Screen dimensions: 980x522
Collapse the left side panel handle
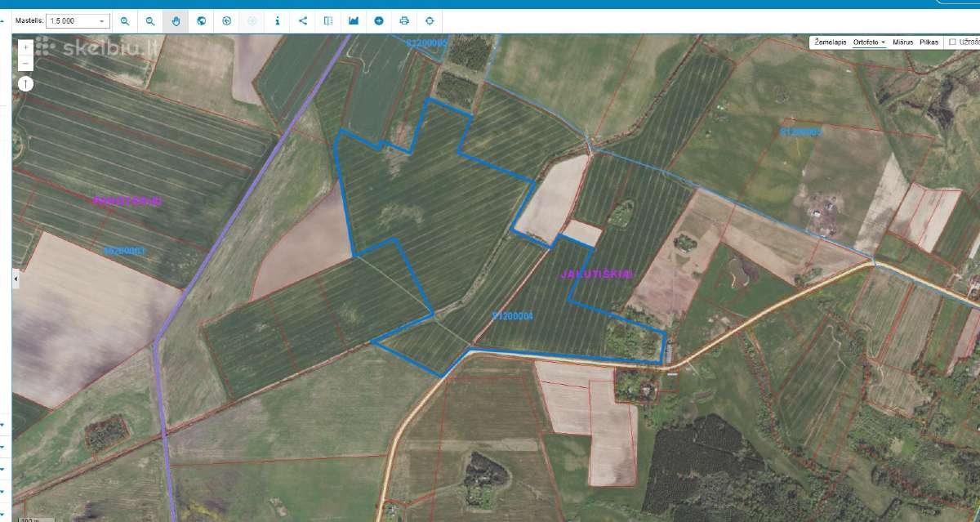pyautogui.click(x=16, y=279)
